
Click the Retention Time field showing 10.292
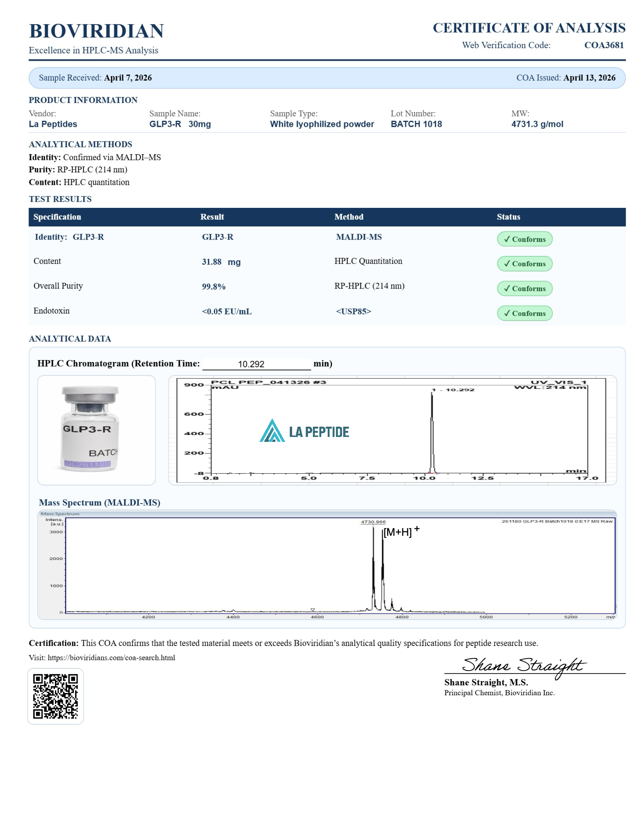tap(256, 364)
